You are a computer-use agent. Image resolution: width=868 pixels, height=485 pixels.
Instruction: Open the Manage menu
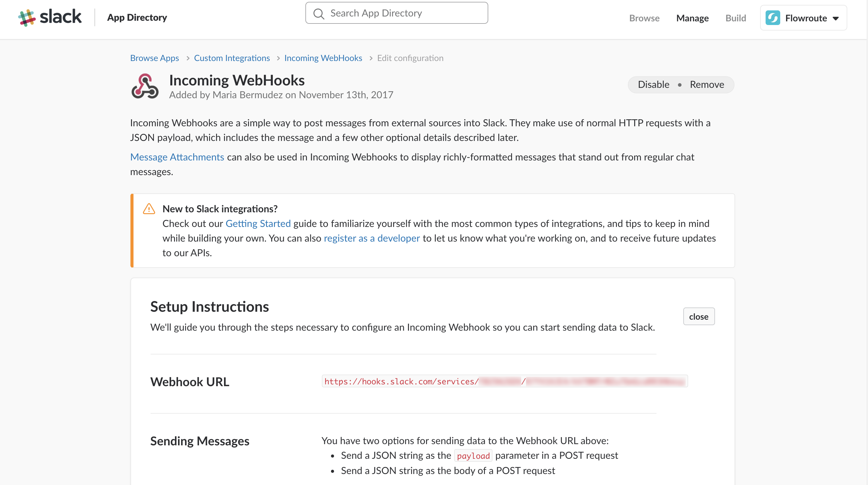point(692,18)
